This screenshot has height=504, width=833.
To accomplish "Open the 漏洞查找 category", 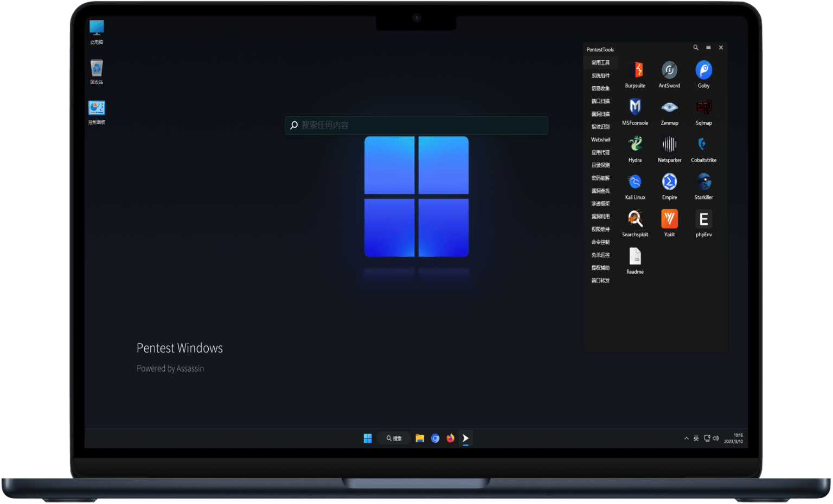I will (600, 191).
